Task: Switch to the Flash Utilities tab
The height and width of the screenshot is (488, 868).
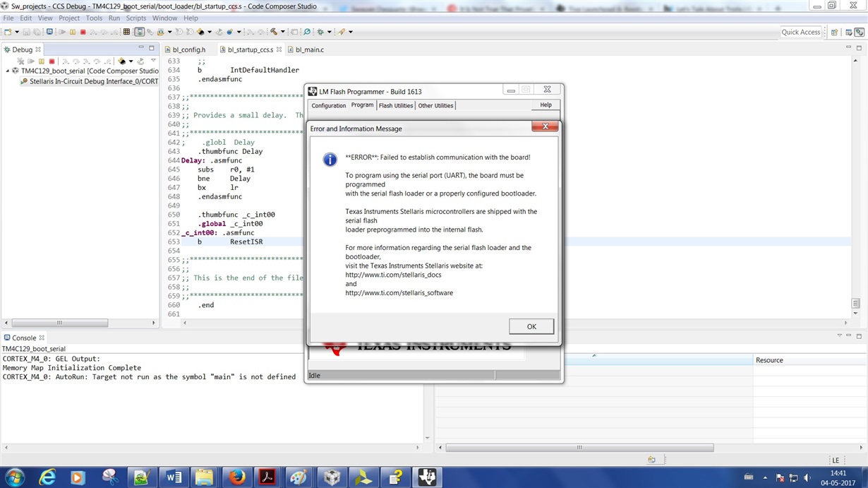Action: pos(396,105)
